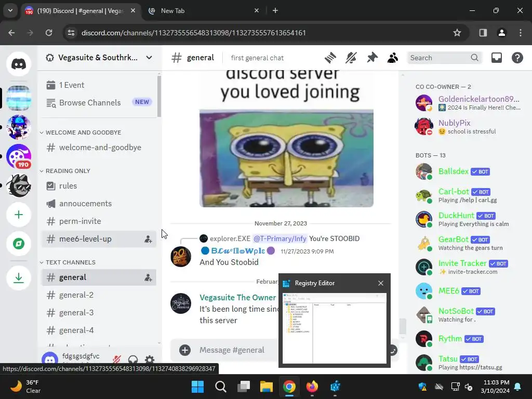
Task: Open the SpongeBob image in chat
Action: point(286,158)
